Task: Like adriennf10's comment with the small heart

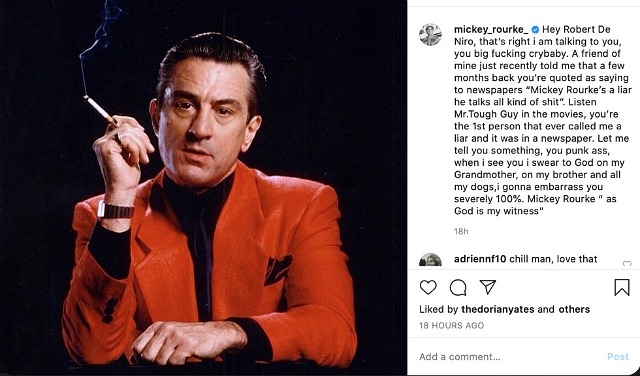Action: [x=627, y=263]
